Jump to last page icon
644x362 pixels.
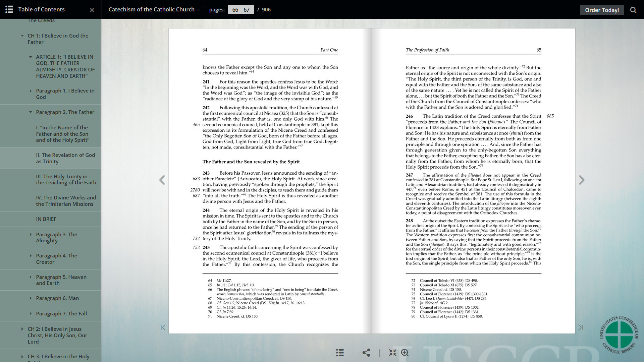pyautogui.click(x=581, y=327)
